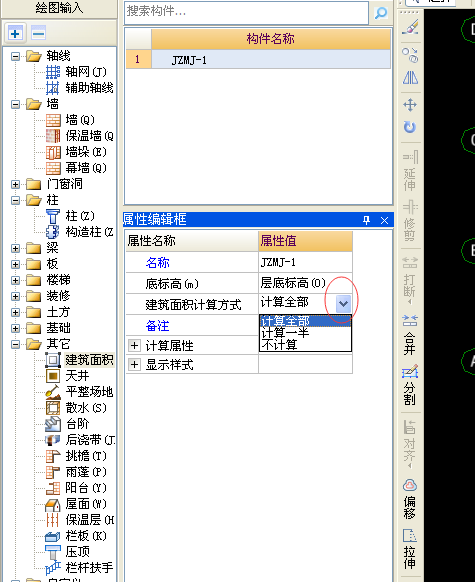475x582 pixels.
Task: Expand the 基础 folder
Action: pyautogui.click(x=15, y=328)
